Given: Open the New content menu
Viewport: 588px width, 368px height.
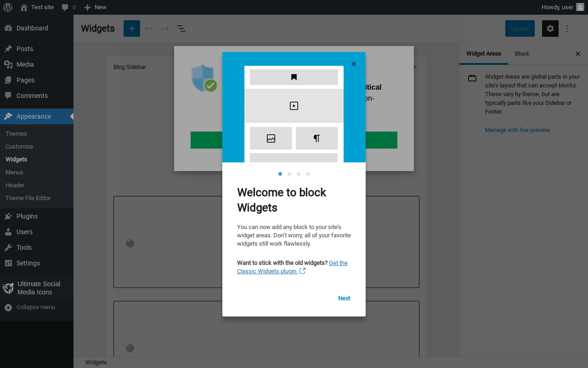Looking at the screenshot, I should pos(95,7).
